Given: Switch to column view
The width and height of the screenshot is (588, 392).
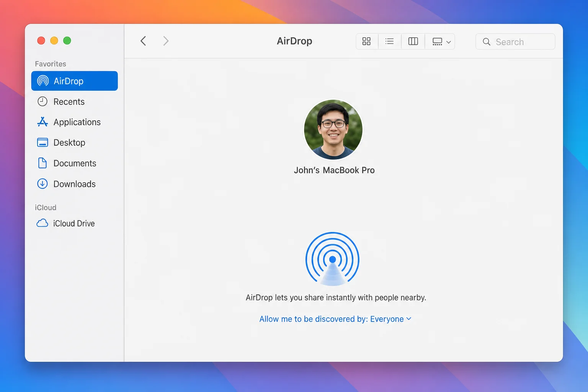Looking at the screenshot, I should point(413,41).
